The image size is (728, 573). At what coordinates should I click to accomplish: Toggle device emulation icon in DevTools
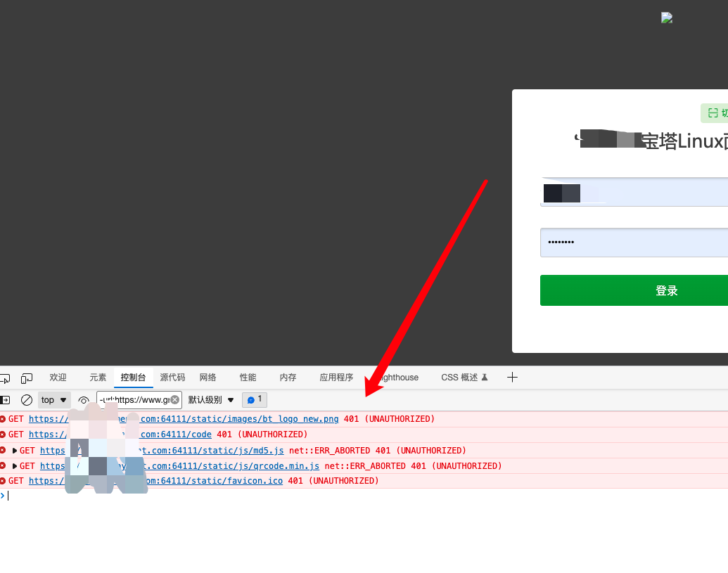pos(27,378)
